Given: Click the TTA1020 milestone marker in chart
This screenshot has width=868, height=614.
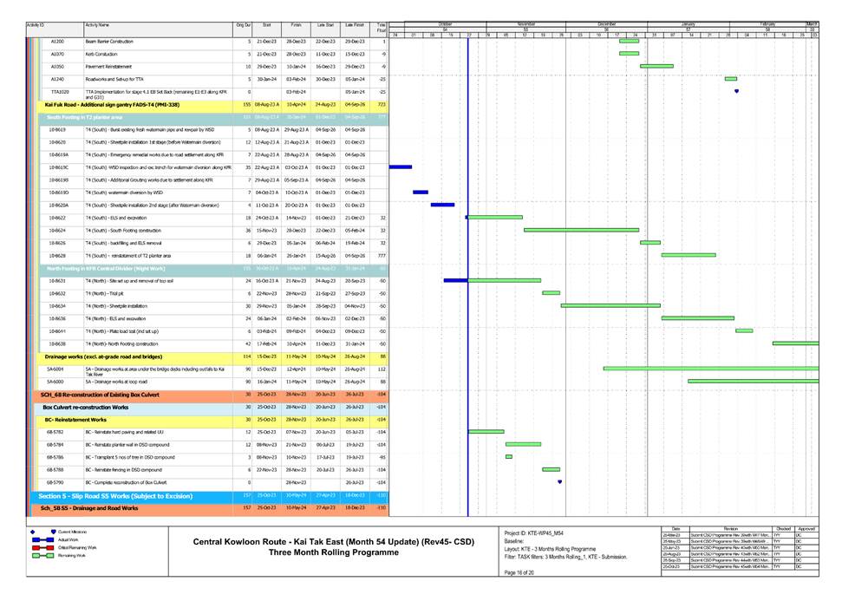Looking at the screenshot, I should 736,91.
